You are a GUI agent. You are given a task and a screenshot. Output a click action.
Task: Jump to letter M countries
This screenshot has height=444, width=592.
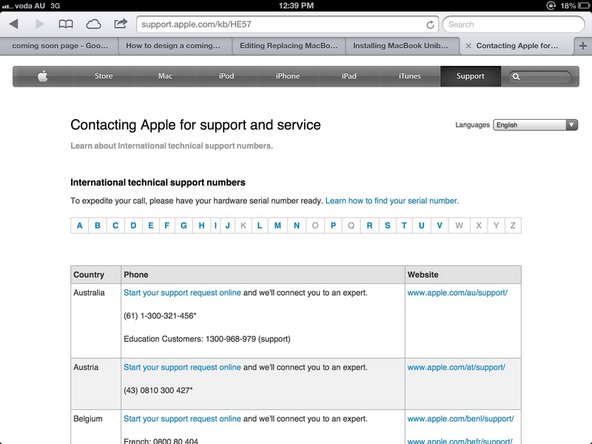(278, 225)
